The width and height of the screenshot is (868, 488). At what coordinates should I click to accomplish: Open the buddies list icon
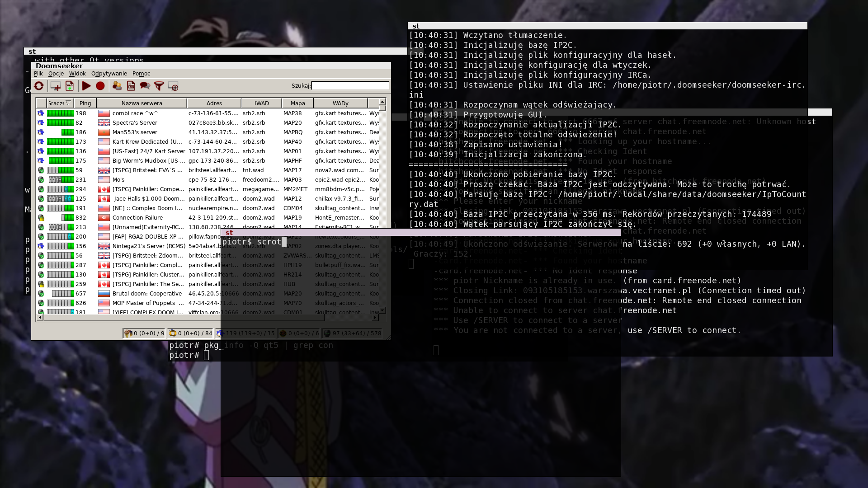[117, 86]
